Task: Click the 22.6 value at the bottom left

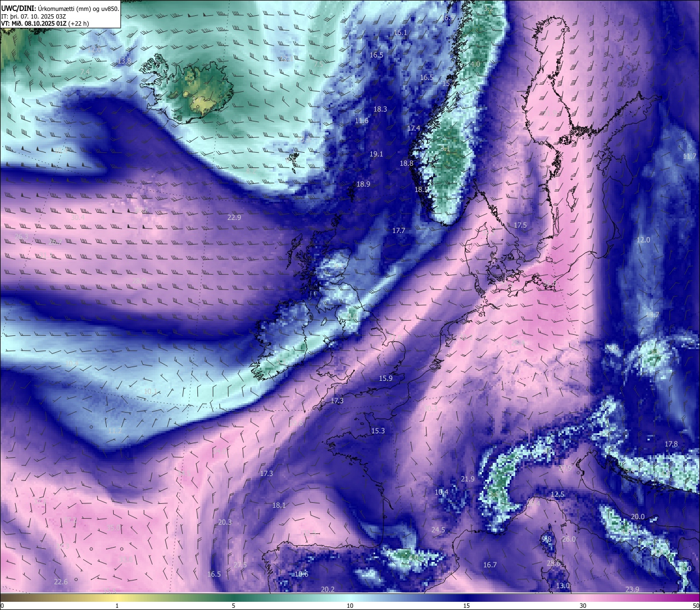Action: (61, 582)
